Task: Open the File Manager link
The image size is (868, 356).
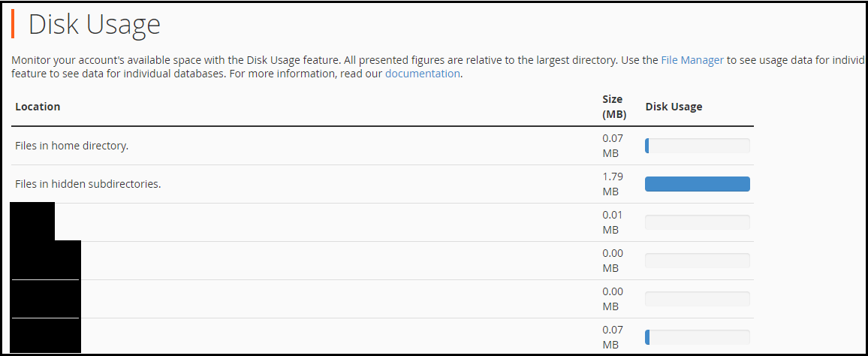Action: tap(692, 60)
